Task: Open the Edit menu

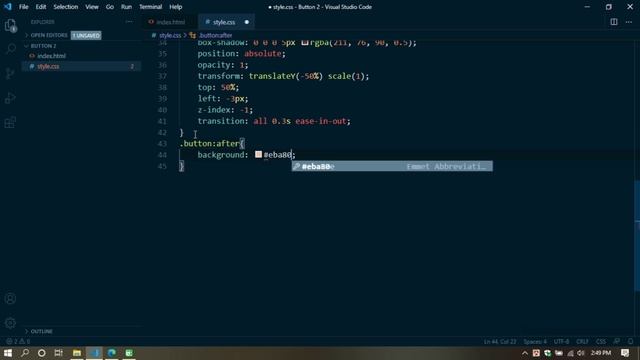Action: click(x=40, y=7)
